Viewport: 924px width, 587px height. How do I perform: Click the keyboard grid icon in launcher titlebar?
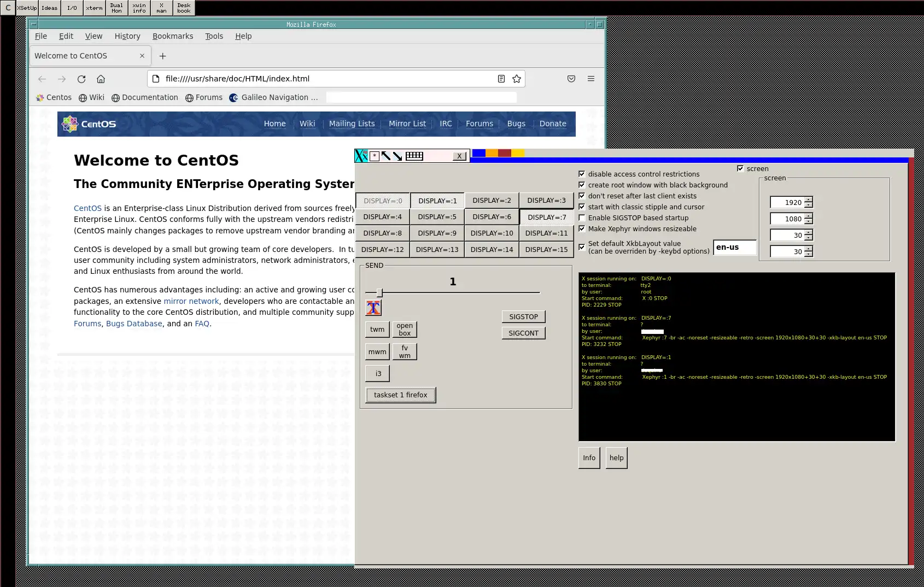click(x=414, y=156)
